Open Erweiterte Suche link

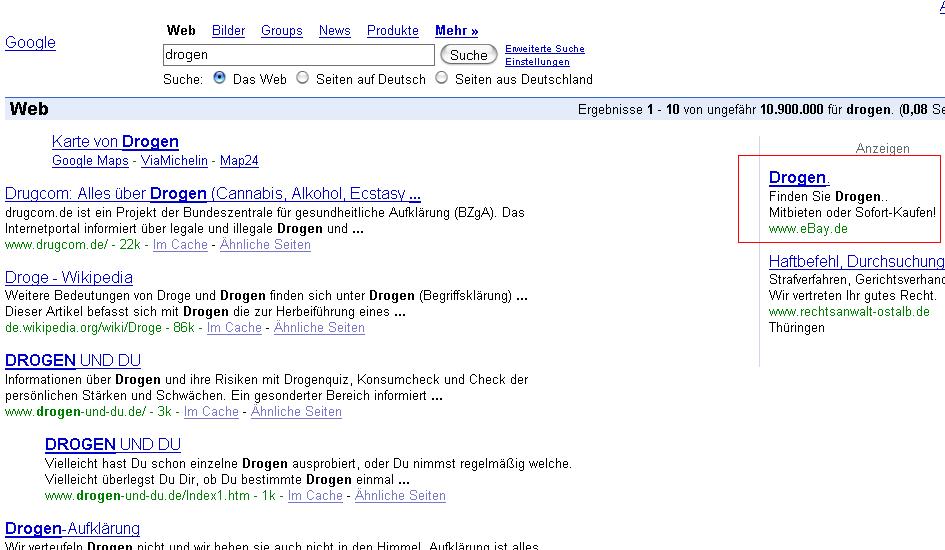545,49
